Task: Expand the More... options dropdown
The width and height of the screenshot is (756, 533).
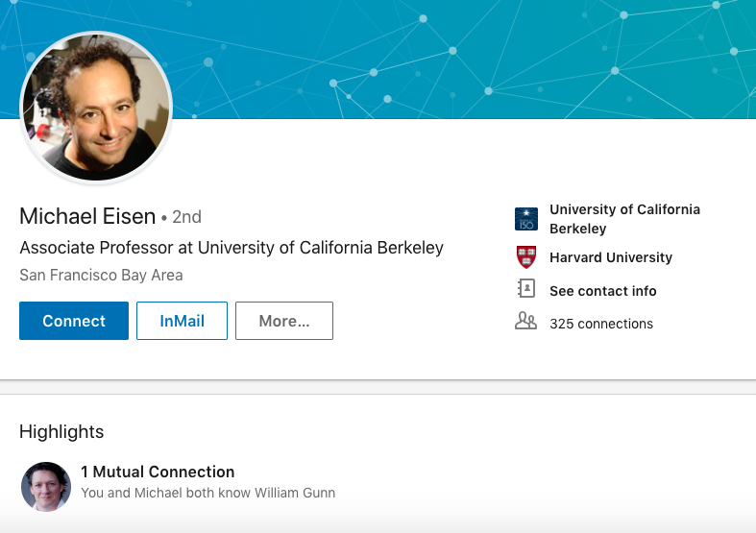Action: tap(283, 321)
